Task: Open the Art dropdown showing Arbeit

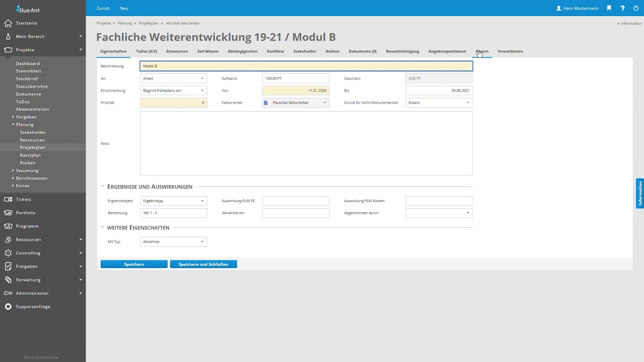Action: click(x=173, y=78)
